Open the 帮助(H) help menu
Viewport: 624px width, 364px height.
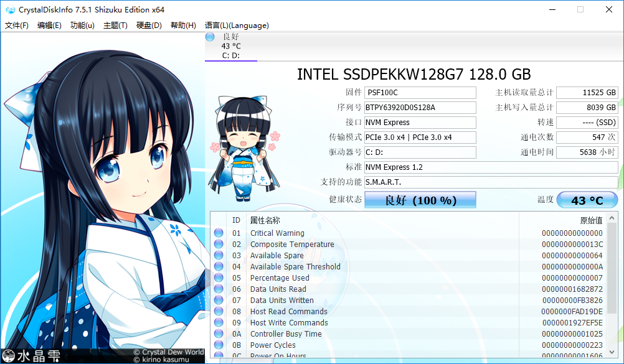(x=183, y=26)
